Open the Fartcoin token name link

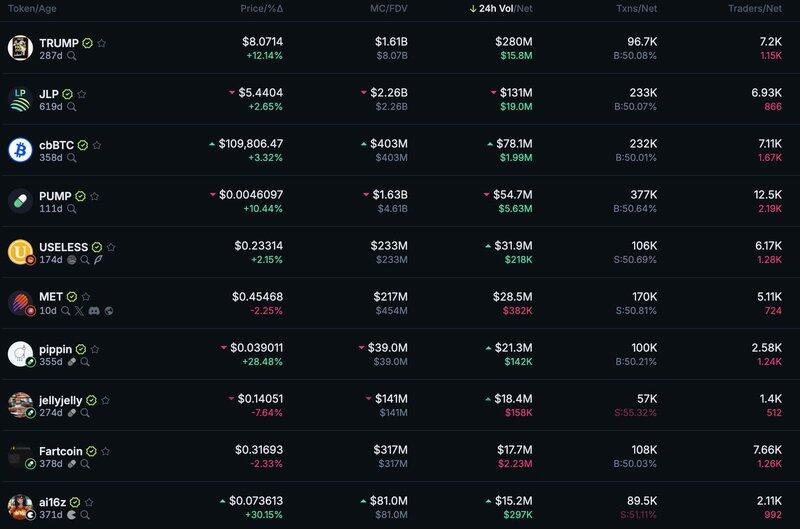[x=61, y=451]
